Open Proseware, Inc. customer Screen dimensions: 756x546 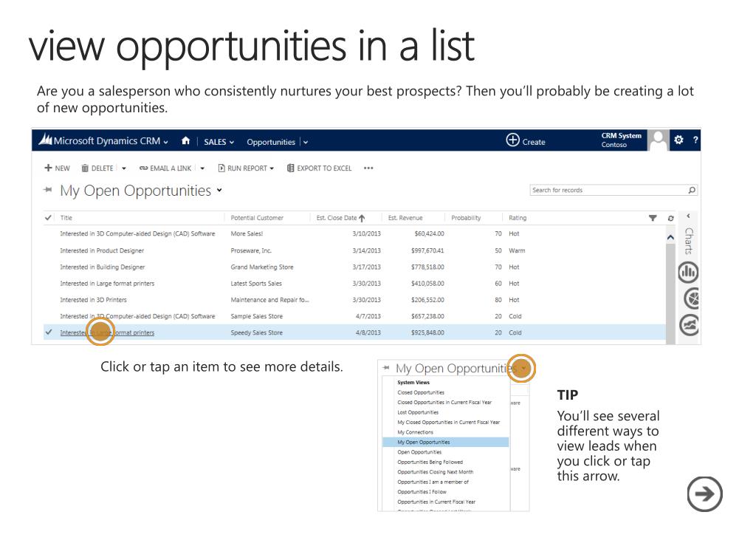(251, 250)
